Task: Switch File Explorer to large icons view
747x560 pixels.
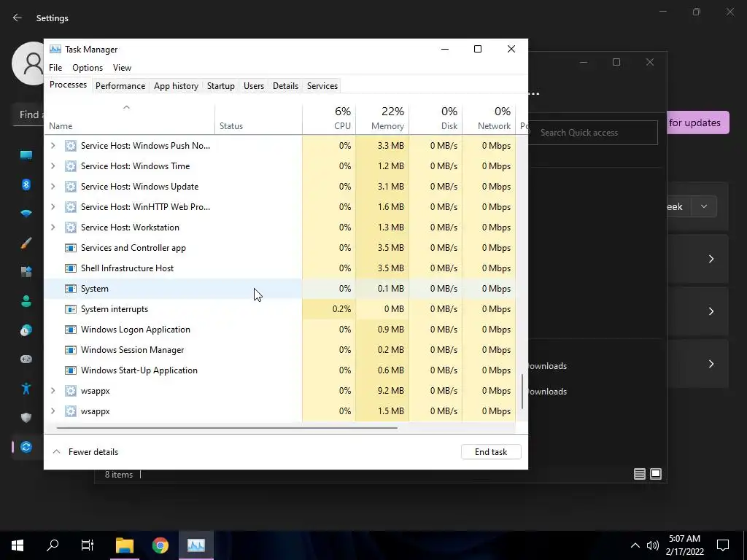Action: pyautogui.click(x=656, y=474)
